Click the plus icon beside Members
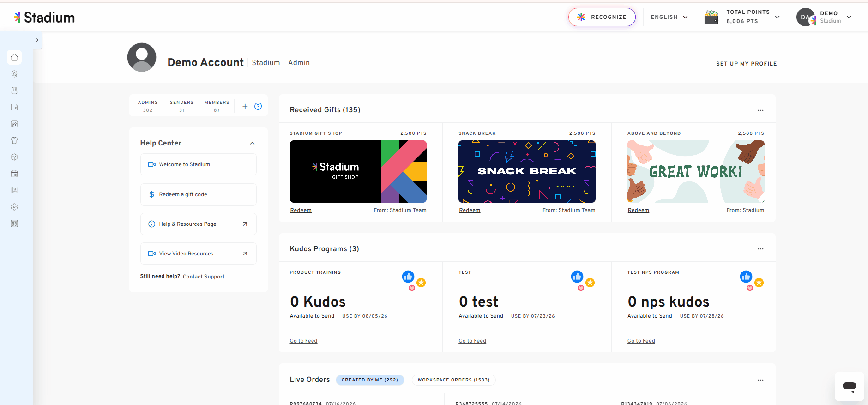Screen dimensions: 868x405 pyautogui.click(x=245, y=106)
